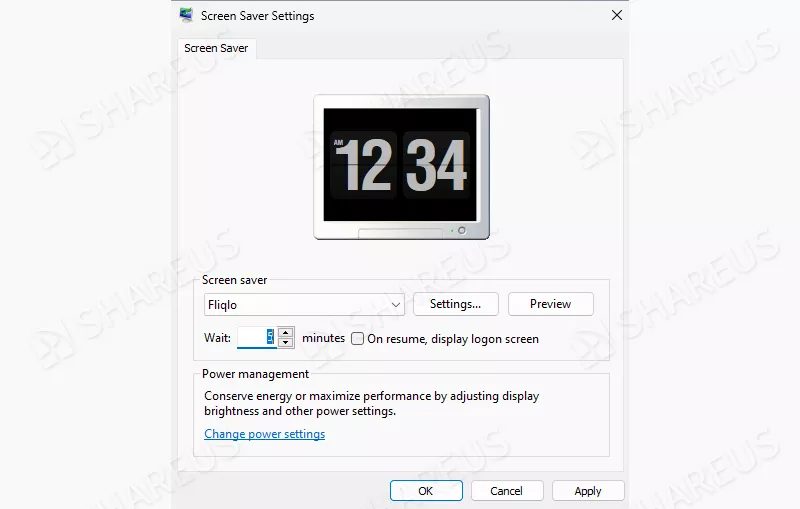
Task: Increase wait minutes with up arrow
Action: click(x=286, y=332)
